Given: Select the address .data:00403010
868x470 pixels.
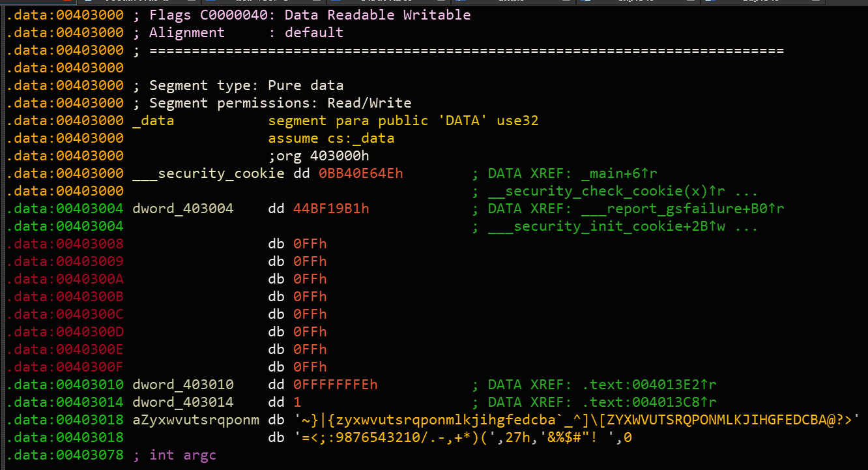Looking at the screenshot, I should (x=65, y=385).
